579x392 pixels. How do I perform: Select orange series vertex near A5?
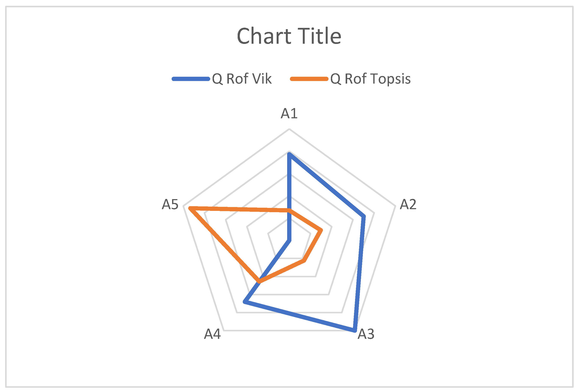pos(190,208)
